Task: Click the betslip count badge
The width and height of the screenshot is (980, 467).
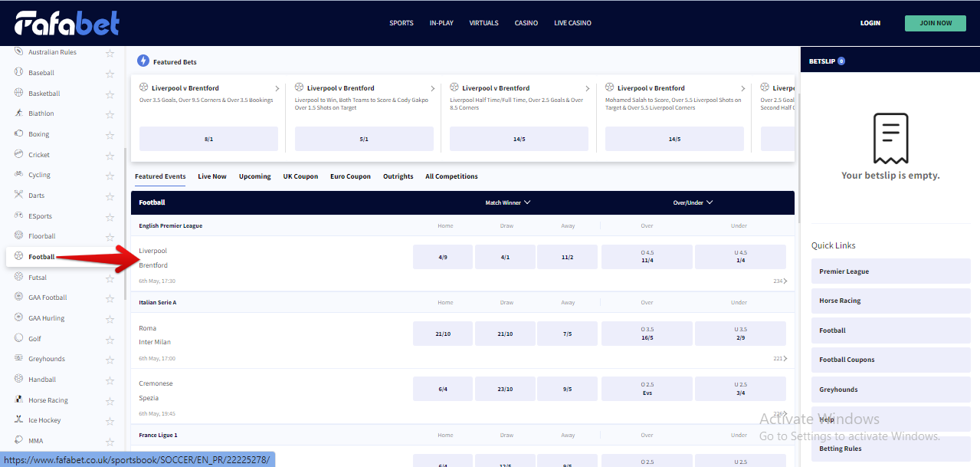Action: coord(841,61)
